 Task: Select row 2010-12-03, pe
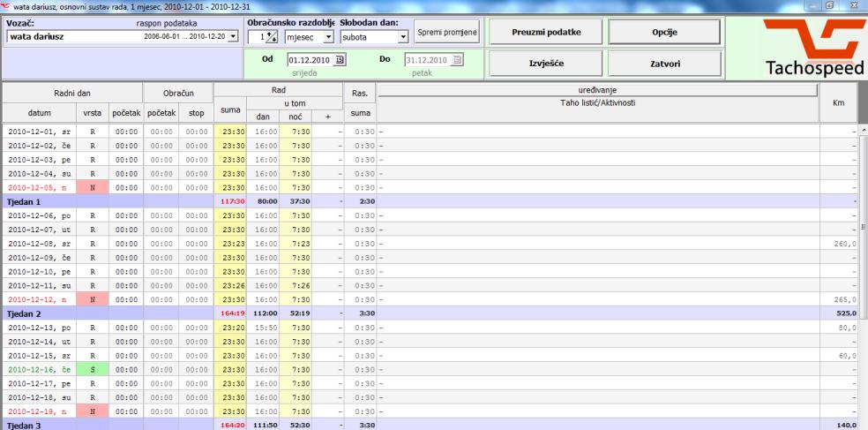point(430,160)
